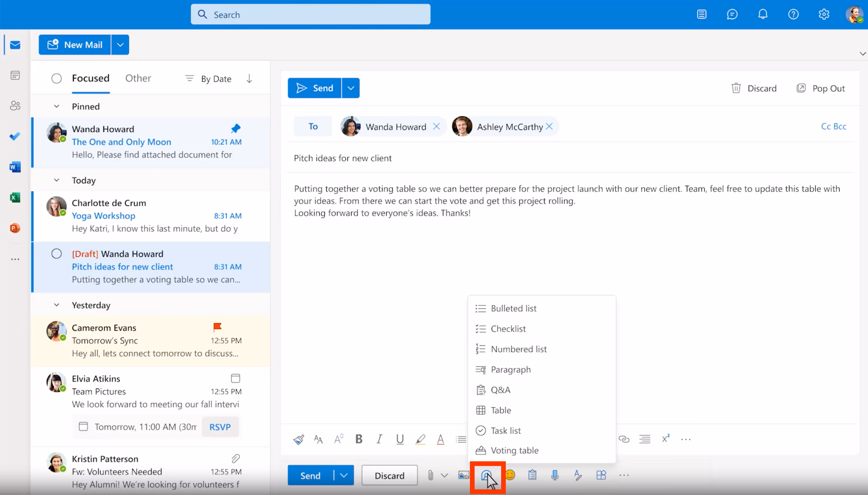Choose Voting table from the menu
The height and width of the screenshot is (495, 868).
point(514,450)
